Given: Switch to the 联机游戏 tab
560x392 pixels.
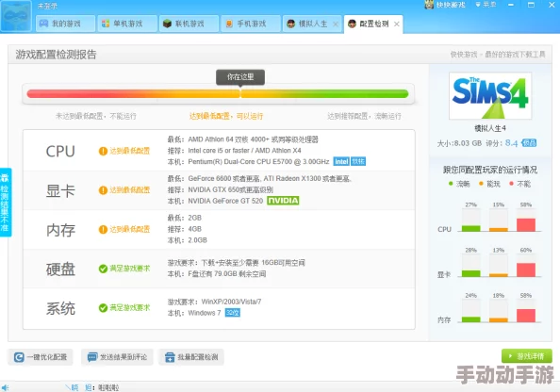Looking at the screenshot, I should 189,24.
